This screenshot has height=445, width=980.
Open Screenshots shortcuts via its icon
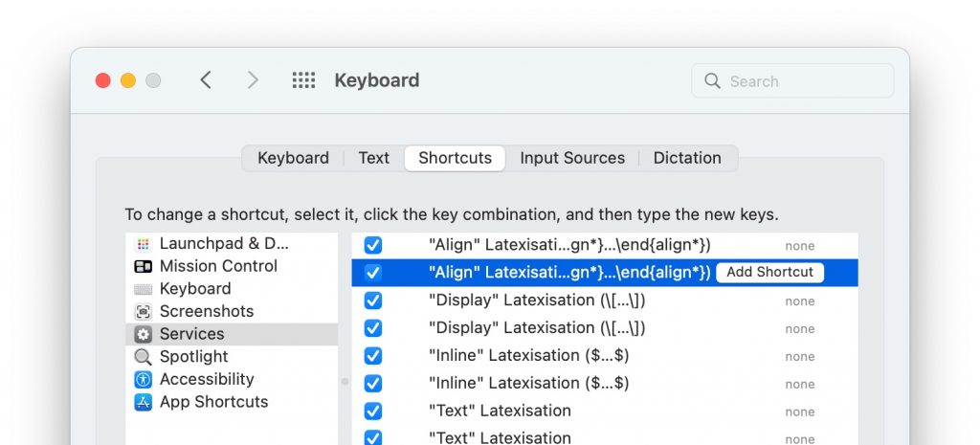click(144, 311)
